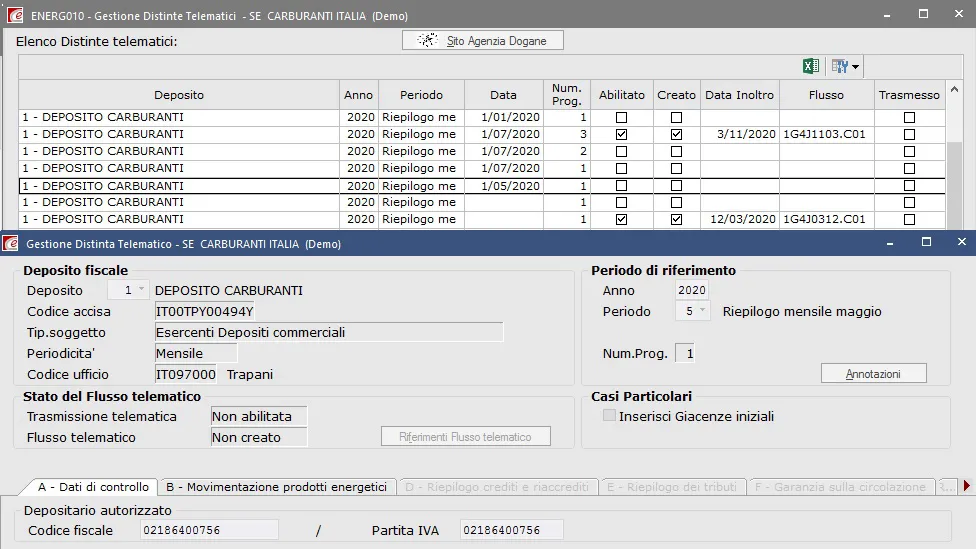The height and width of the screenshot is (549, 976).
Task: Select the flow cell 1G4J0312.C01
Action: tap(827, 219)
